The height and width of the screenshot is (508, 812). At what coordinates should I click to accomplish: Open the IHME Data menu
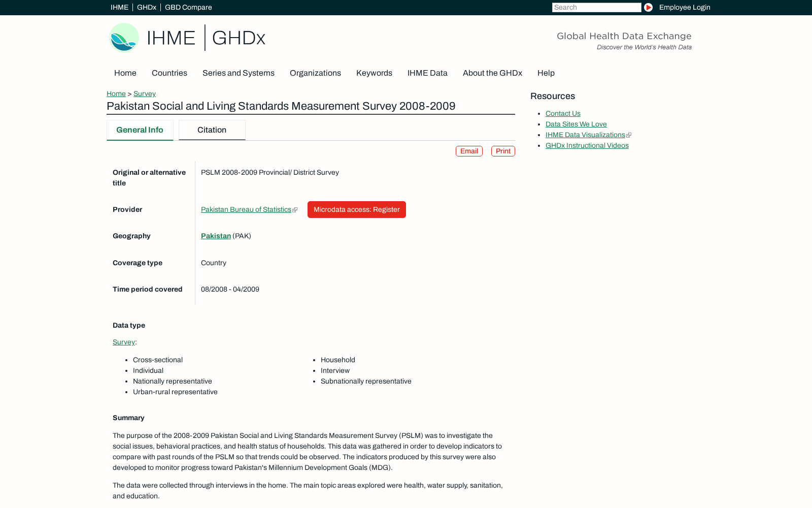coord(427,73)
